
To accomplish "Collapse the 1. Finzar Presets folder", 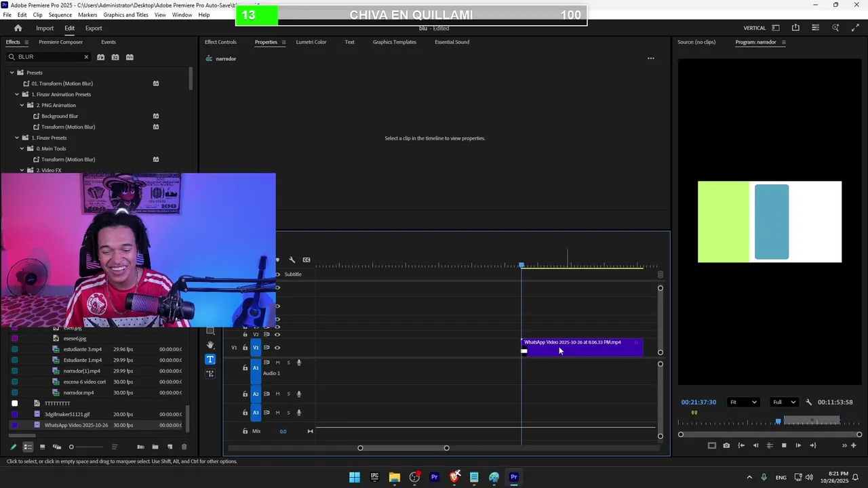I will [x=17, y=138].
